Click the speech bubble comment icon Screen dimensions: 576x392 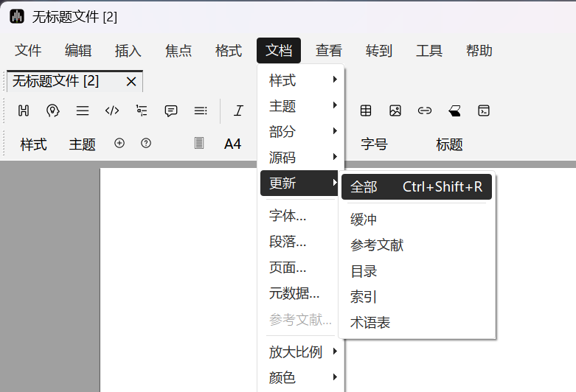click(171, 111)
